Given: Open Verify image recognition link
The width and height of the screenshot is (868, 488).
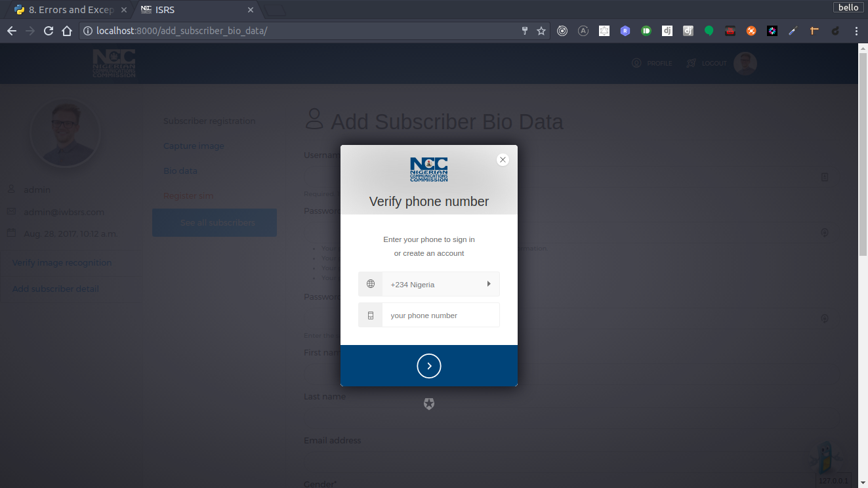Looking at the screenshot, I should click(x=62, y=262).
